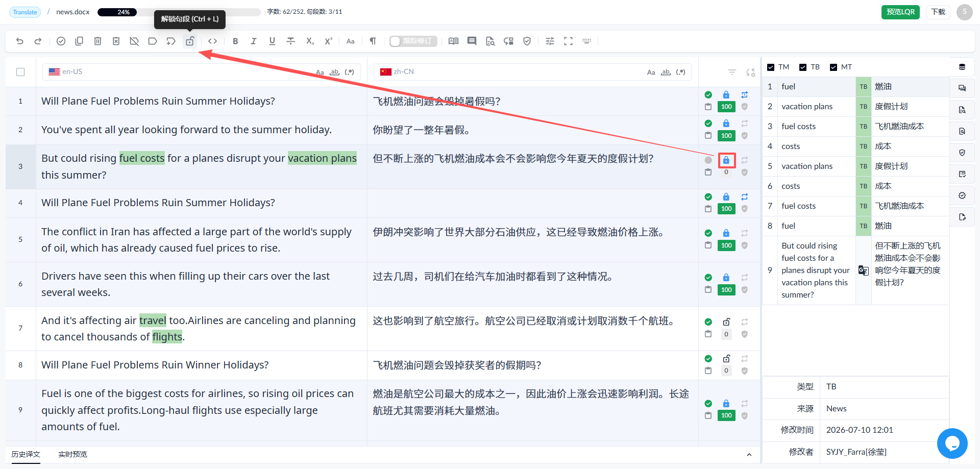
Task: Open the live chat support bubble
Action: [952, 443]
